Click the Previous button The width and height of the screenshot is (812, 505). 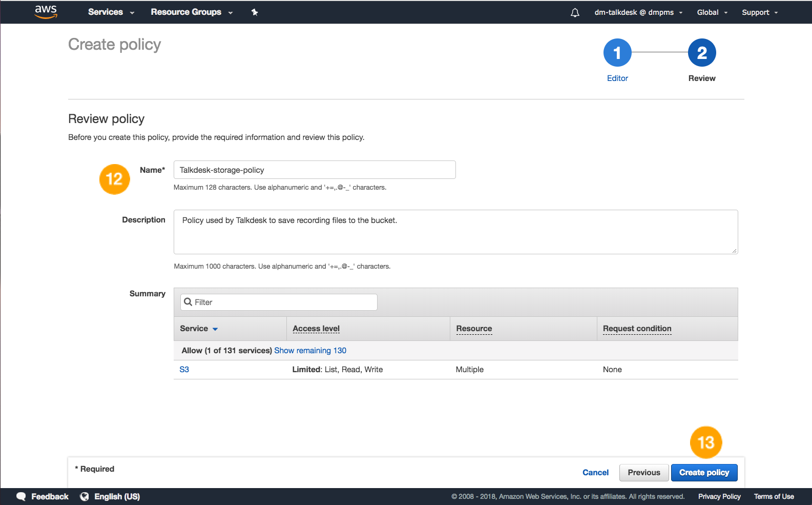point(644,473)
